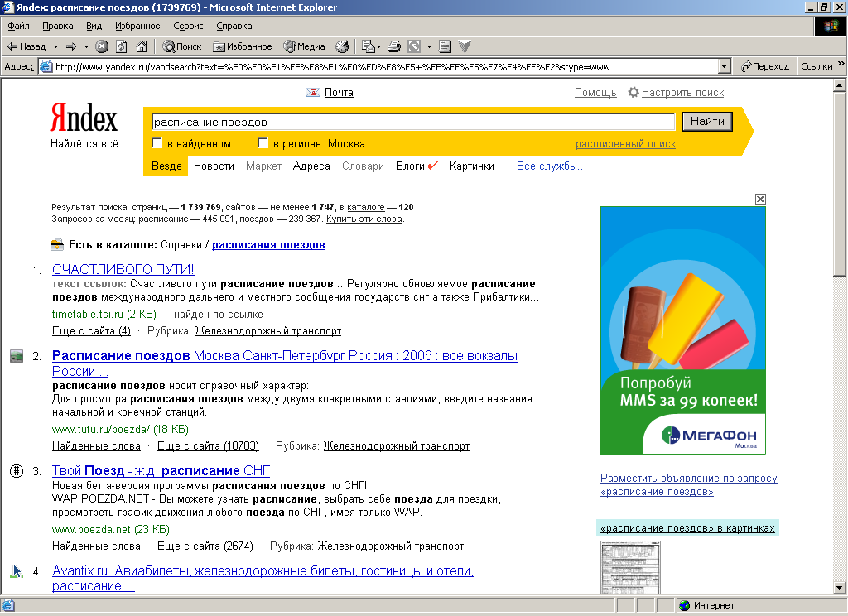Click the catalog icon beside Есть в каталоге

click(x=57, y=244)
